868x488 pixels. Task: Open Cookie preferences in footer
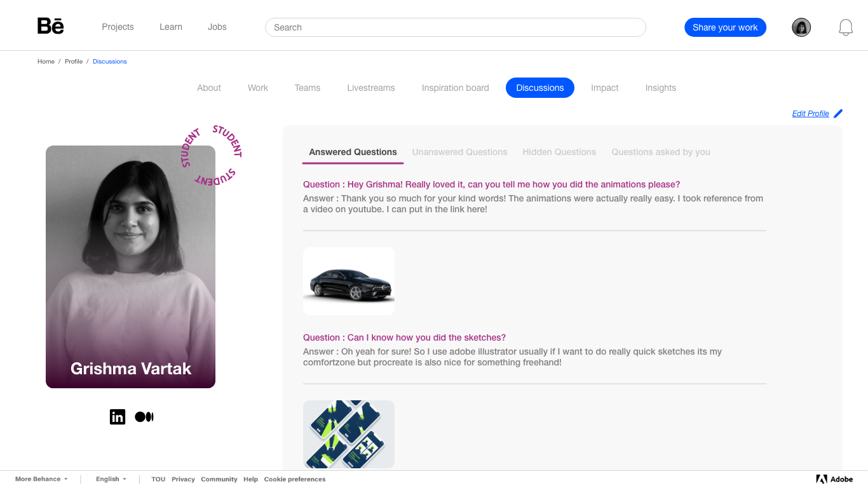click(295, 479)
